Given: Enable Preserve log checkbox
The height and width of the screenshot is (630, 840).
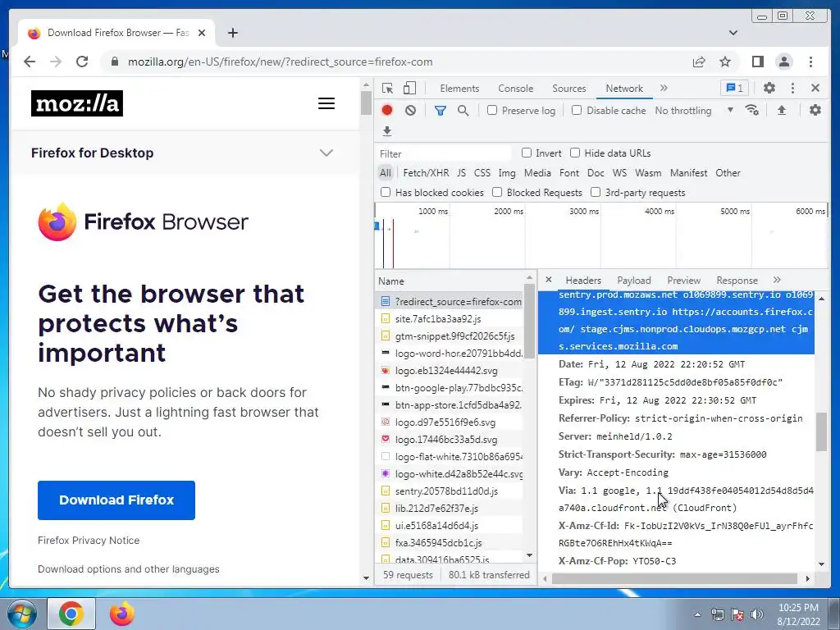Looking at the screenshot, I should pos(492,111).
